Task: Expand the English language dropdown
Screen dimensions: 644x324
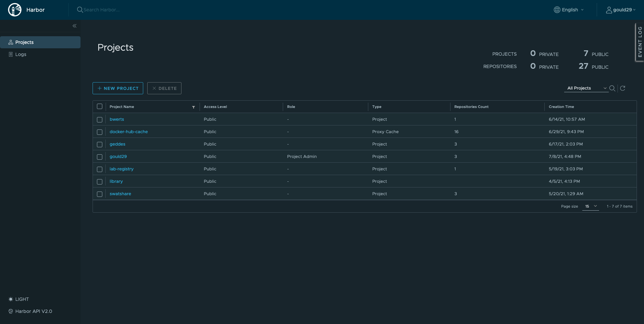Action: pos(582,10)
